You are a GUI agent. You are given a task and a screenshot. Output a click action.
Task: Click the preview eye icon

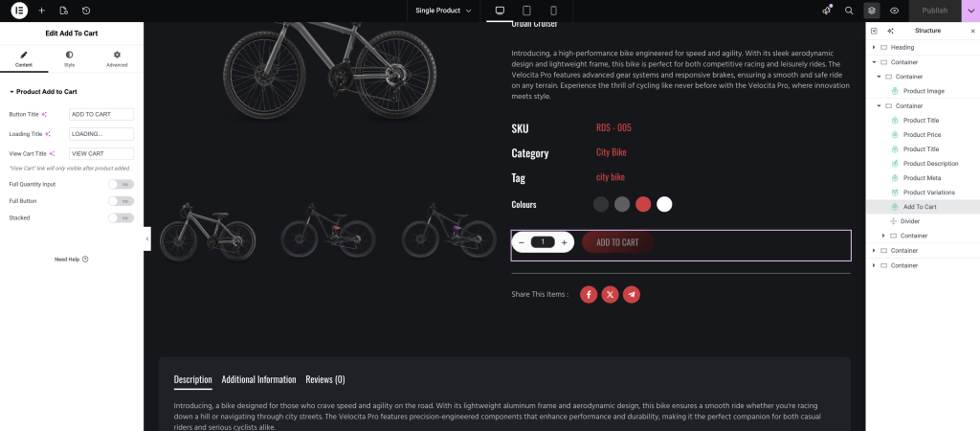(894, 11)
